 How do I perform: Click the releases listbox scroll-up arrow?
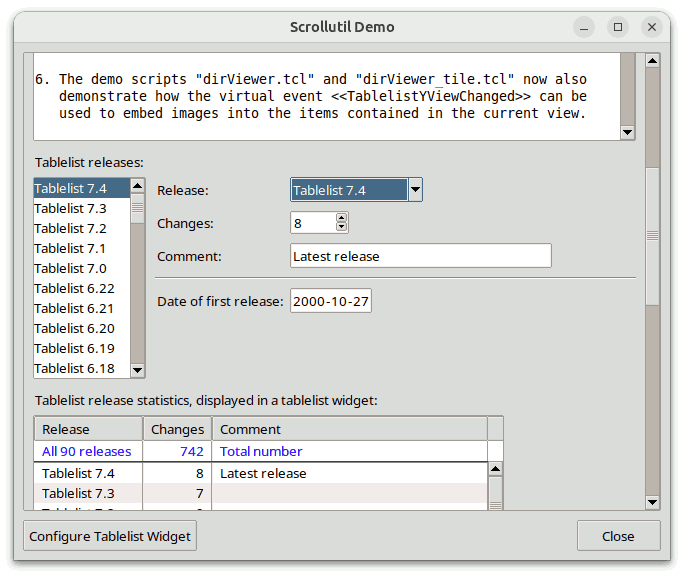click(138, 186)
